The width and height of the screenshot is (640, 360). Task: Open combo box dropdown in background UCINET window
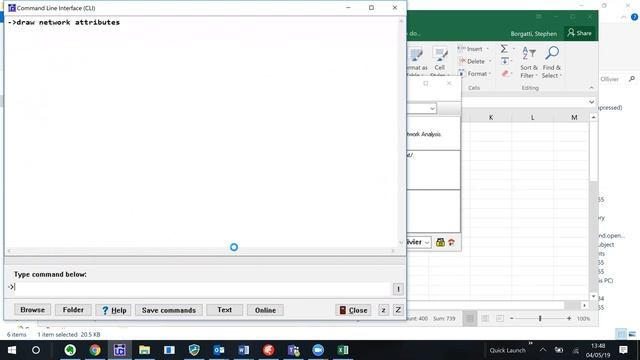(x=432, y=109)
